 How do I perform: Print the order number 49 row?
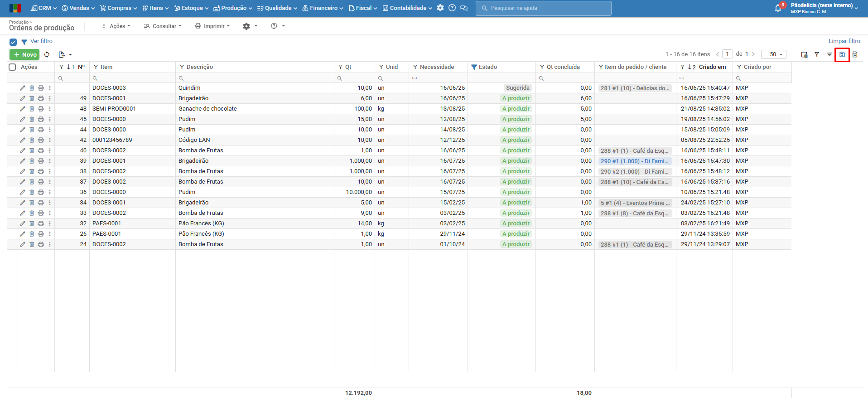(x=41, y=98)
